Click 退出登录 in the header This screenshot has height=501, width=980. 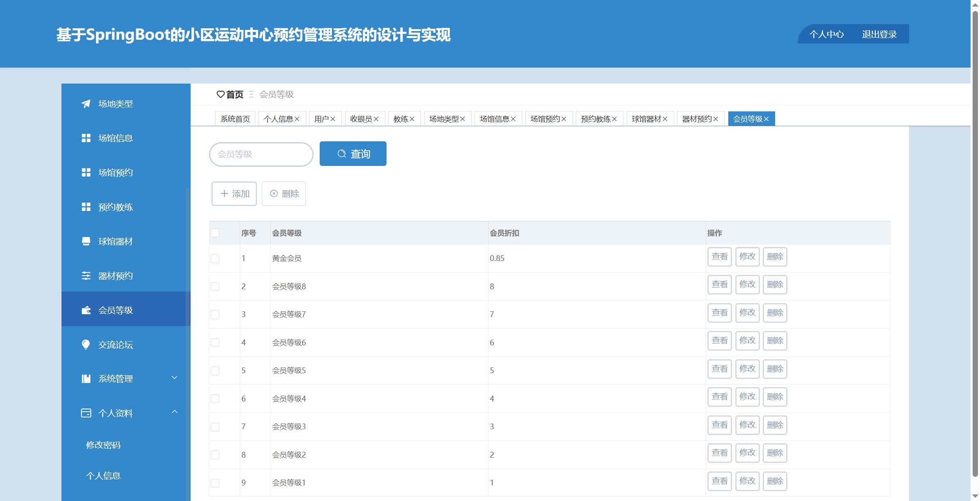pos(879,34)
